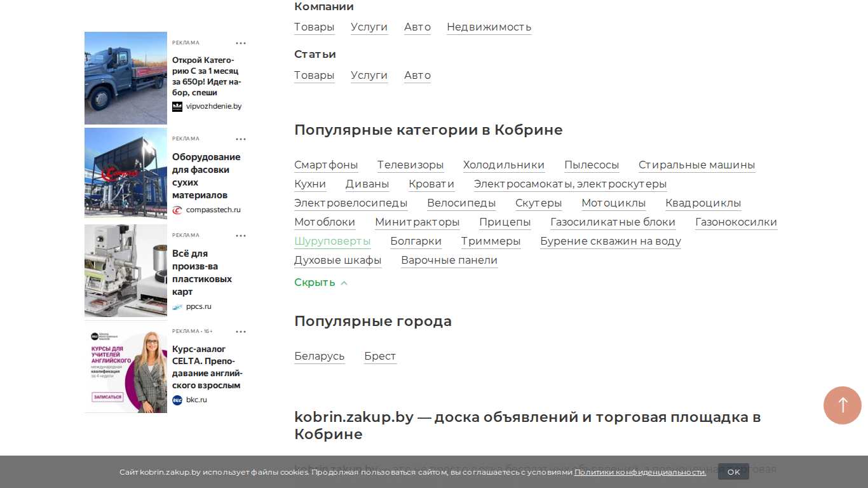
Task: Visit the Духовые шкафы category
Action: click(x=338, y=261)
